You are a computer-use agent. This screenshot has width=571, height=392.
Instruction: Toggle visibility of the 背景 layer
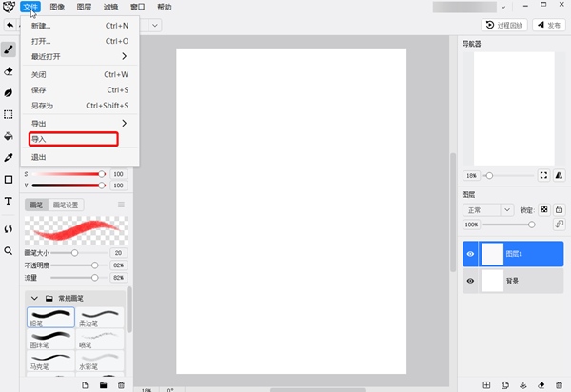click(468, 281)
